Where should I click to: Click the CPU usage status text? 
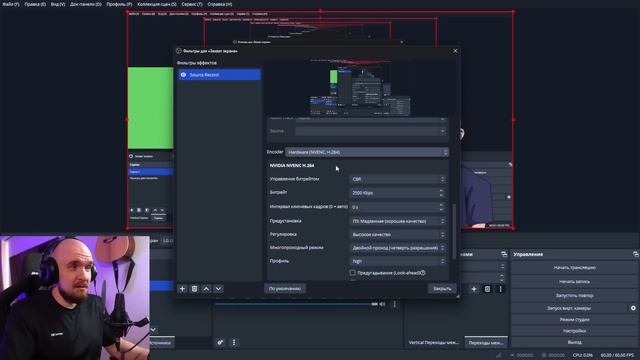582,355
